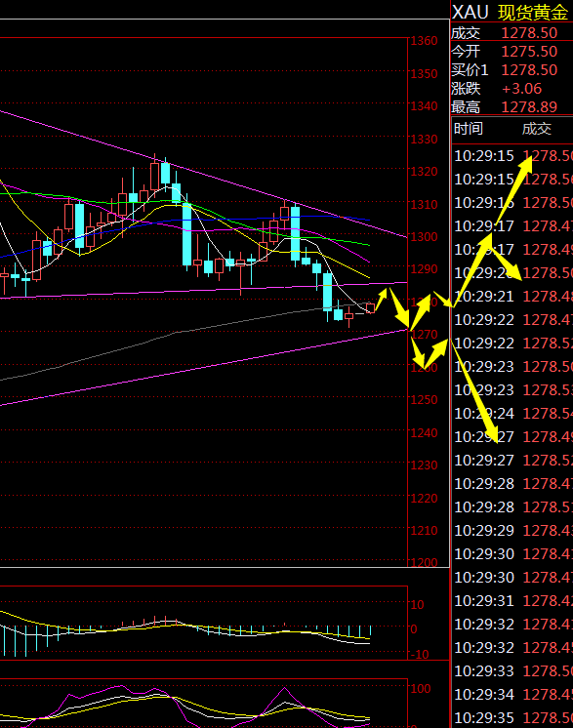Click the 1230 price axis label
The width and height of the screenshot is (573, 728).
[424, 465]
